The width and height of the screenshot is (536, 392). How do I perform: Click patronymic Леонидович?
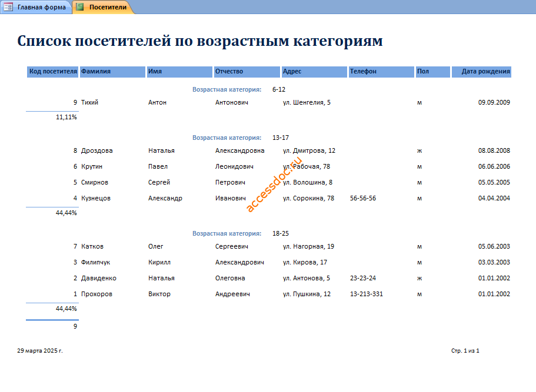click(234, 167)
